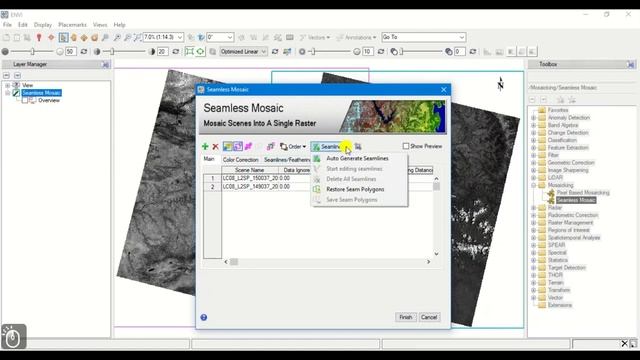
Task: Click the Seamless Mosaic toolbox item icon
Action: (551, 200)
